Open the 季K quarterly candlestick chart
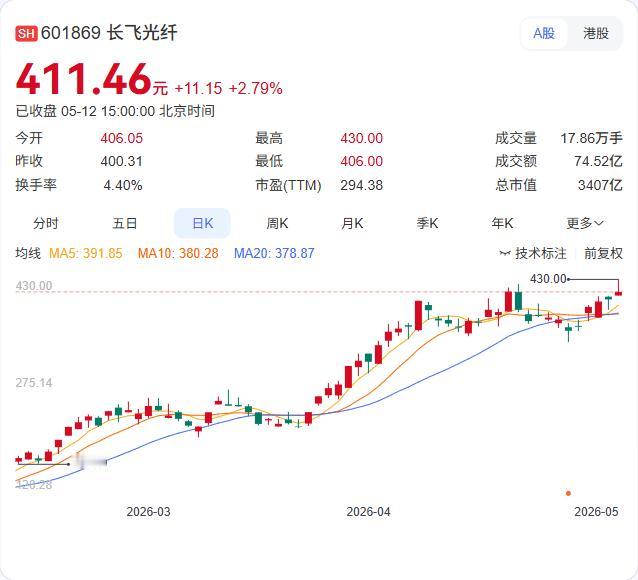The width and height of the screenshot is (638, 580). 427,223
